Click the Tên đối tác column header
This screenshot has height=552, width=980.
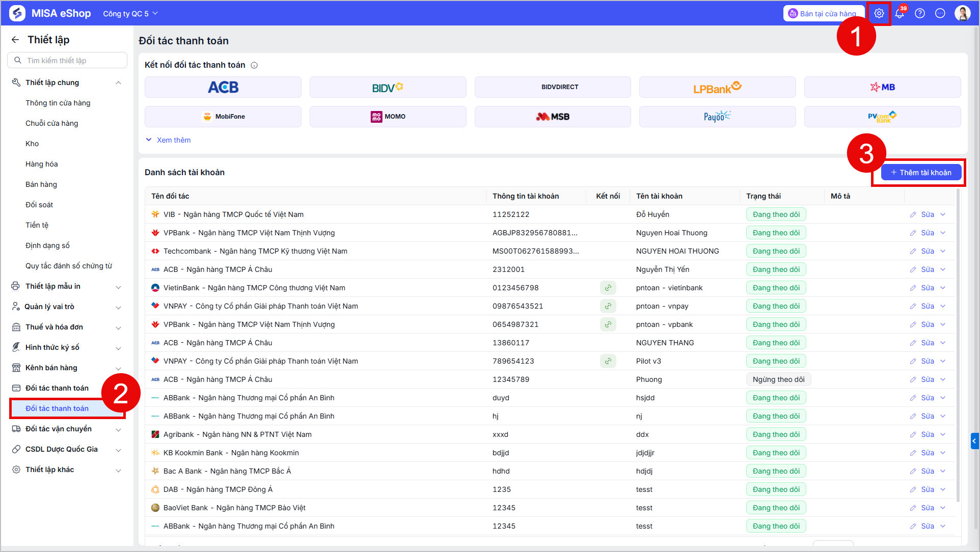tap(170, 196)
